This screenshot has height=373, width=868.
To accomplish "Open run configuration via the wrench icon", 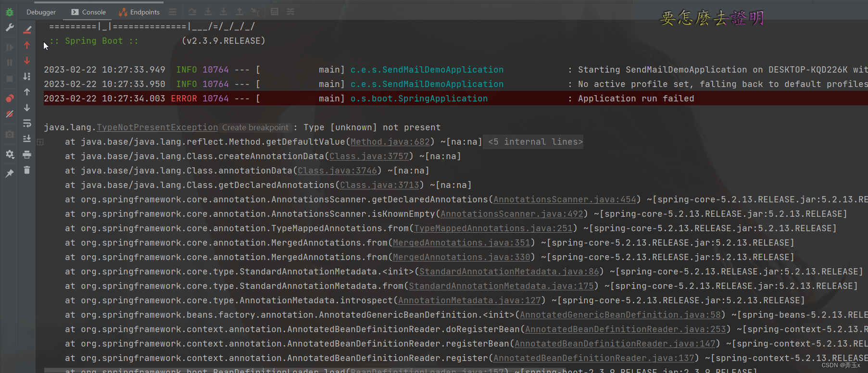I will coord(9,28).
